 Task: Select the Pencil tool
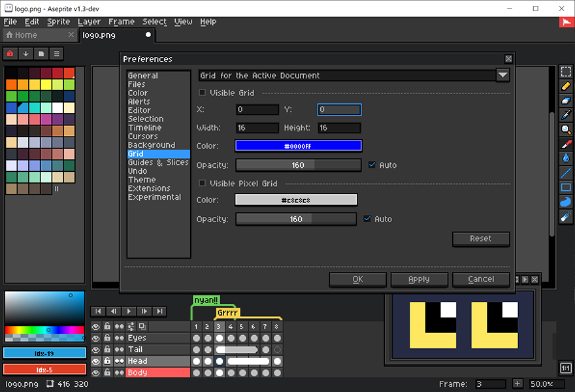[565, 86]
